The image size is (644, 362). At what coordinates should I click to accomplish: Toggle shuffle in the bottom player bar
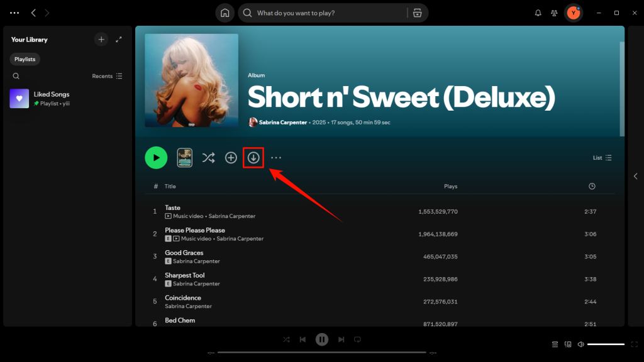[286, 339]
